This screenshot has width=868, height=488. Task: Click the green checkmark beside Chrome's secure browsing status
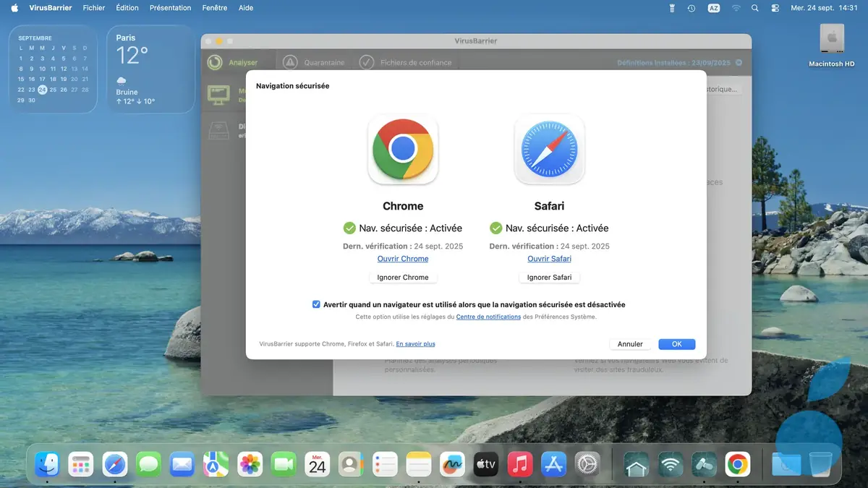pyautogui.click(x=351, y=228)
